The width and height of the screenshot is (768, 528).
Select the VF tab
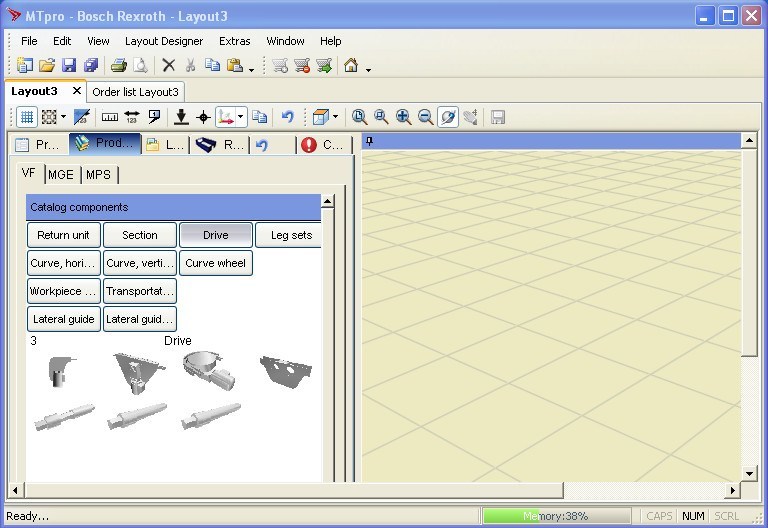point(28,173)
